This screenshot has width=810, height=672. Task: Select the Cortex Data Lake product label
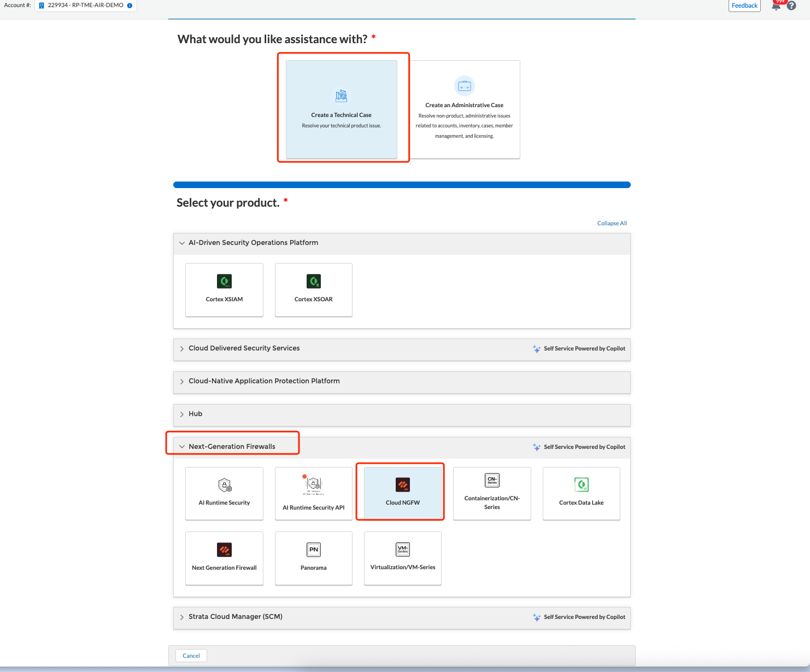pos(582,502)
